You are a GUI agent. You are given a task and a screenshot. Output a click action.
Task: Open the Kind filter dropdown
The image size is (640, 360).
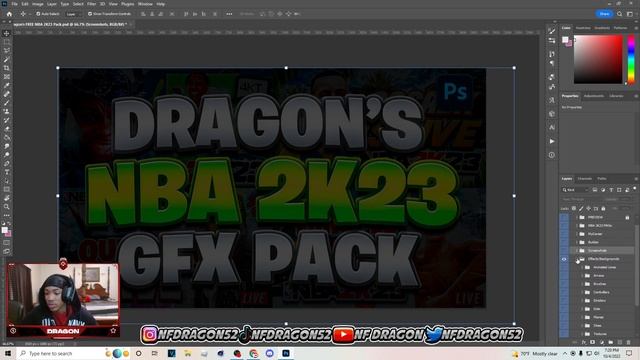click(575, 190)
